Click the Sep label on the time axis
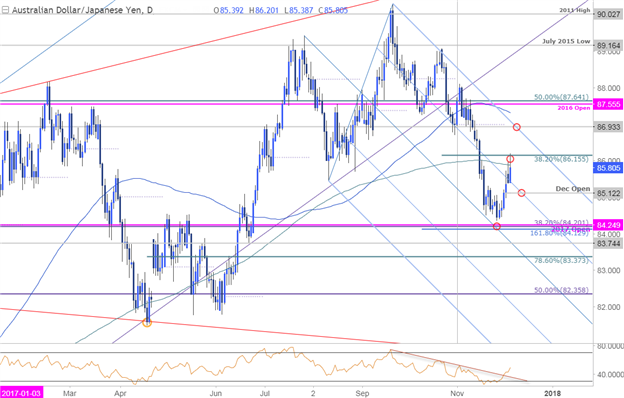The height and width of the screenshot is (398, 624). (x=362, y=393)
